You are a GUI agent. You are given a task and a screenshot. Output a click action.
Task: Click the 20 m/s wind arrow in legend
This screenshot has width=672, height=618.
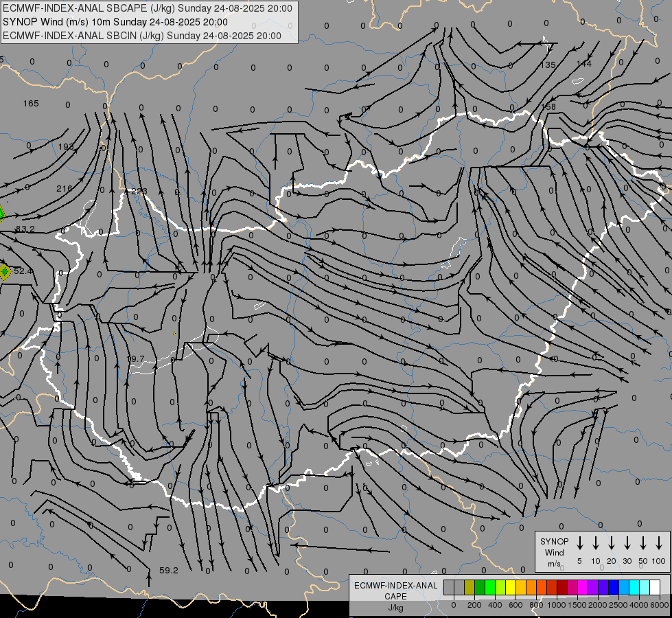coord(612,543)
